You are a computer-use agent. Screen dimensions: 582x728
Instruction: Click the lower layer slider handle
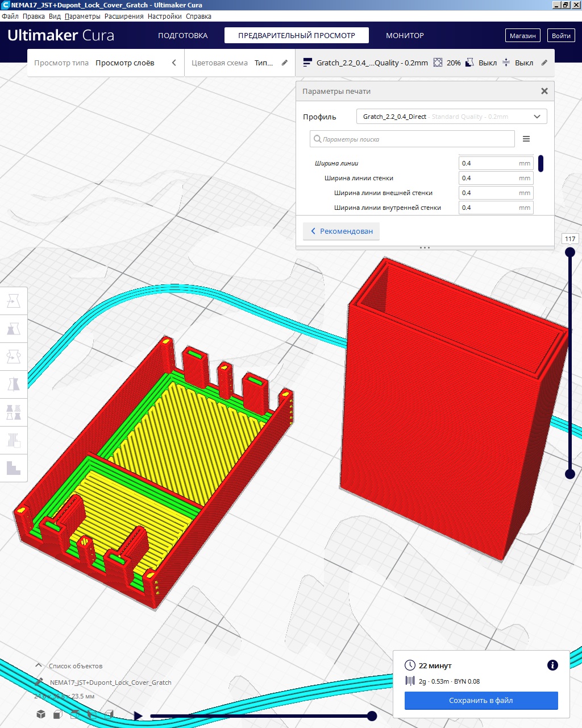point(570,474)
